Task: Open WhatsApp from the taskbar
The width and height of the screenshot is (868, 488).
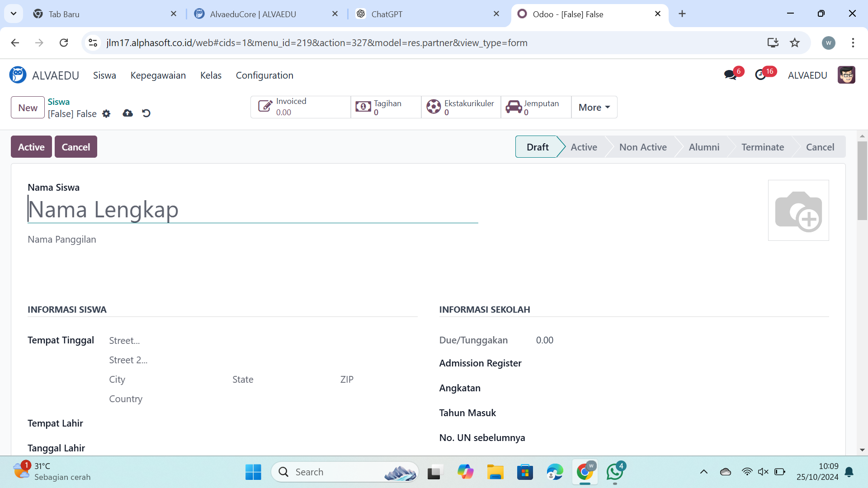Action: [614, 472]
